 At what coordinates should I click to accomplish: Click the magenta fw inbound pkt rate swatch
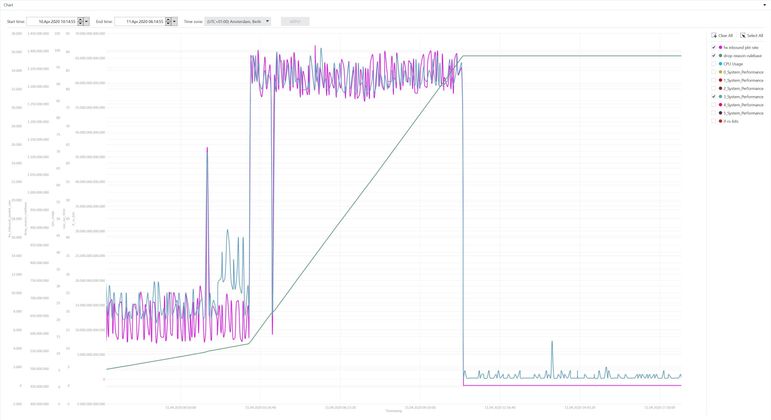point(720,46)
